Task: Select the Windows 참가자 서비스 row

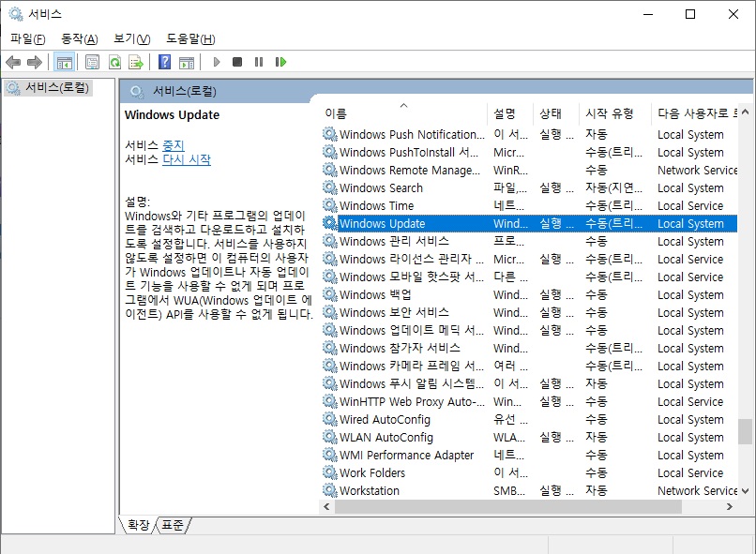Action: tap(529, 349)
